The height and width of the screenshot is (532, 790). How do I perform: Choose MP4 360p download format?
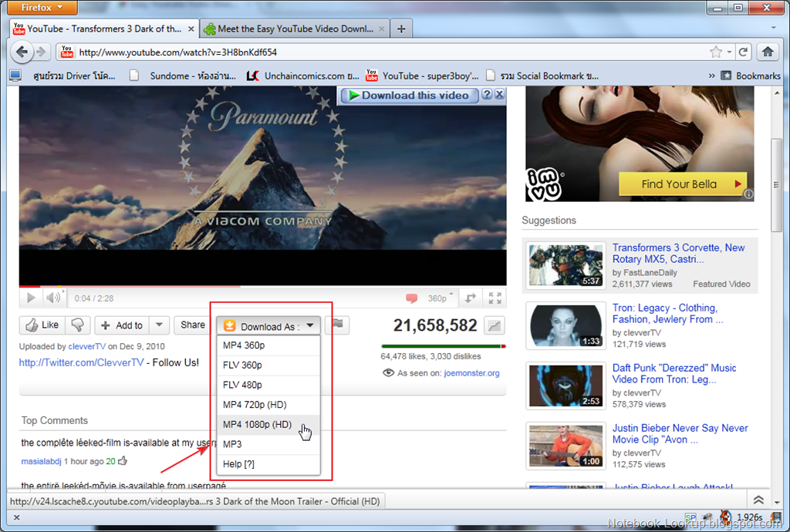point(268,345)
